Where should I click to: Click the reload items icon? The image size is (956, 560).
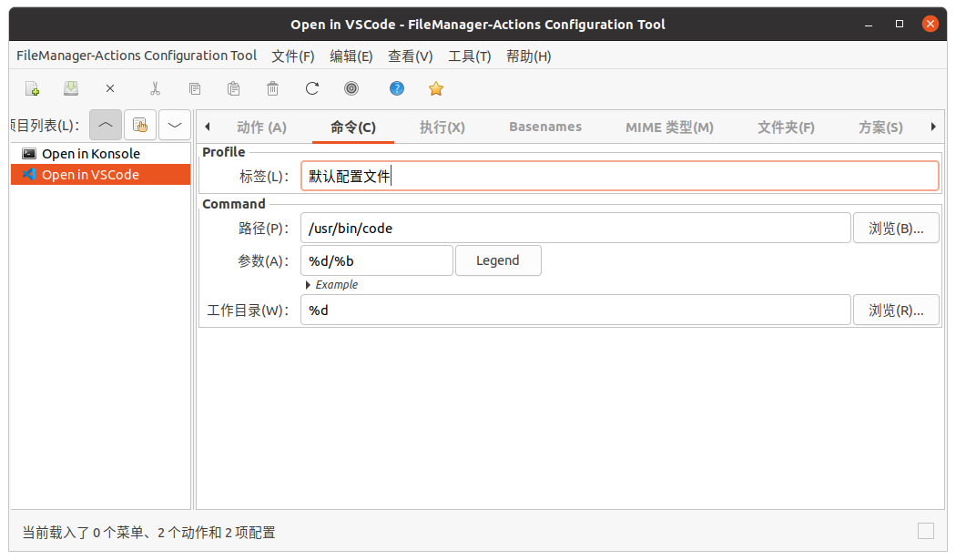[x=312, y=88]
